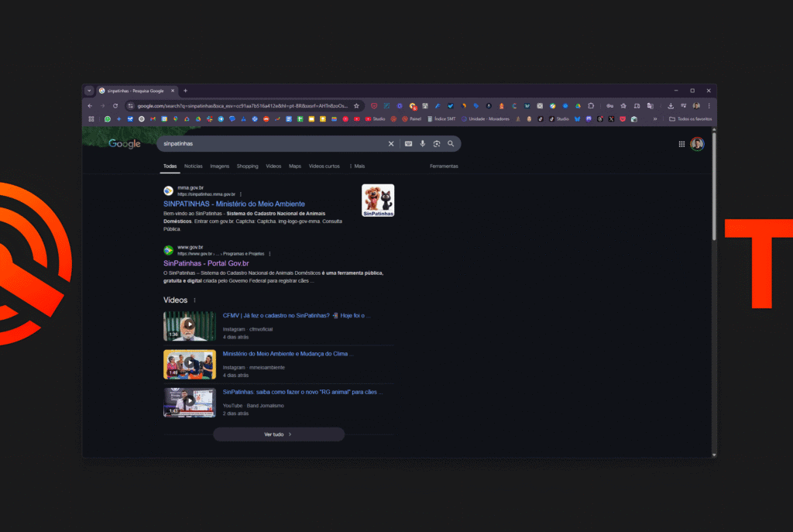Image resolution: width=793 pixels, height=532 pixels.
Task: Bookmark this page with the star icon
Action: tap(356, 106)
